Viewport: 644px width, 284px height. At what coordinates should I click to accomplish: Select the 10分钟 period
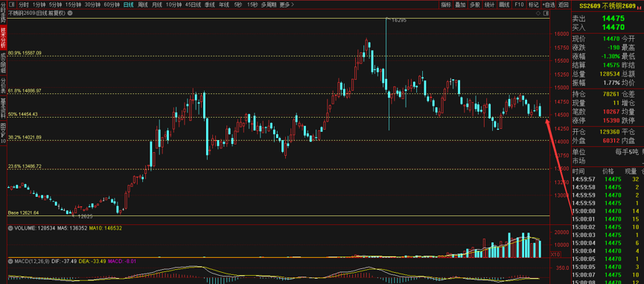(173, 4)
